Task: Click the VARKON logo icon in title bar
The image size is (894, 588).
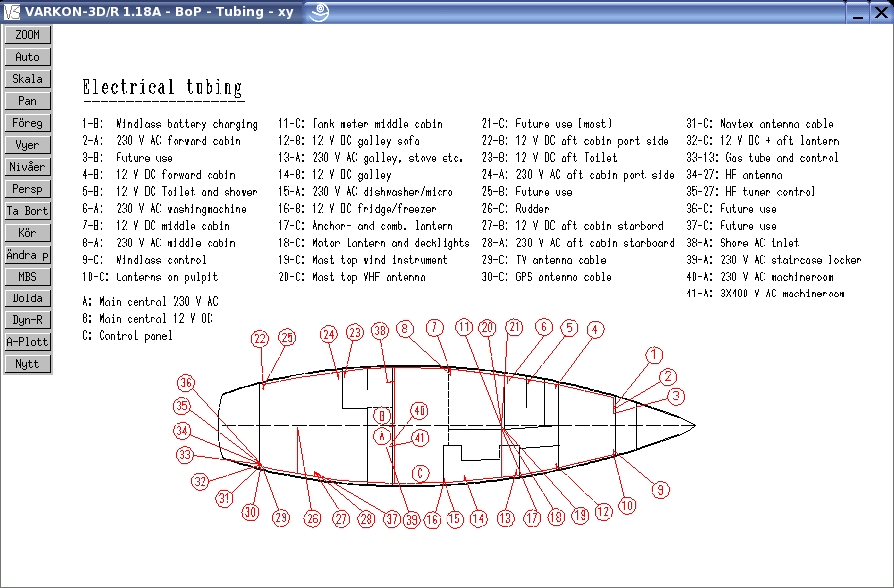Action: 11,11
